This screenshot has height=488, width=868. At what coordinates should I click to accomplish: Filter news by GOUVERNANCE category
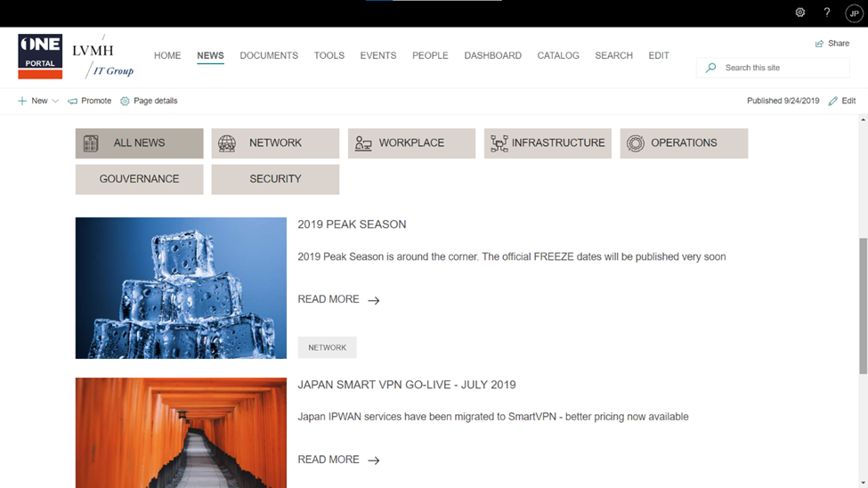click(139, 179)
